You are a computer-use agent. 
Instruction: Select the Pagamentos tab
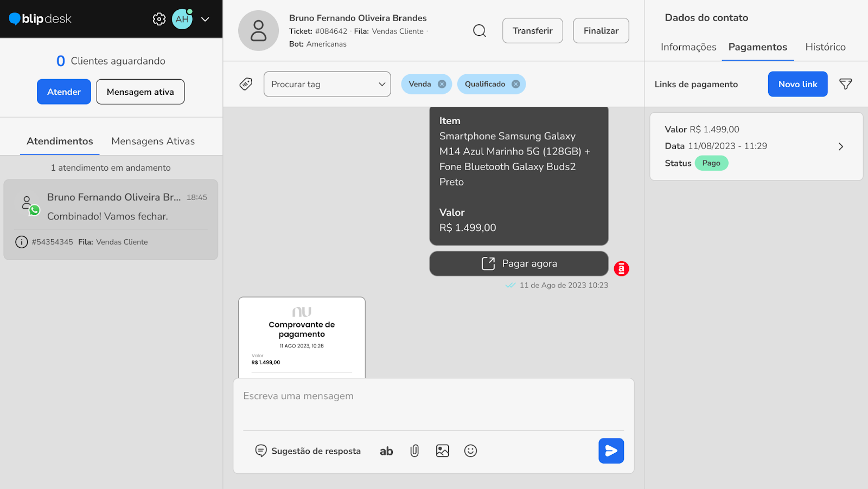point(757,47)
